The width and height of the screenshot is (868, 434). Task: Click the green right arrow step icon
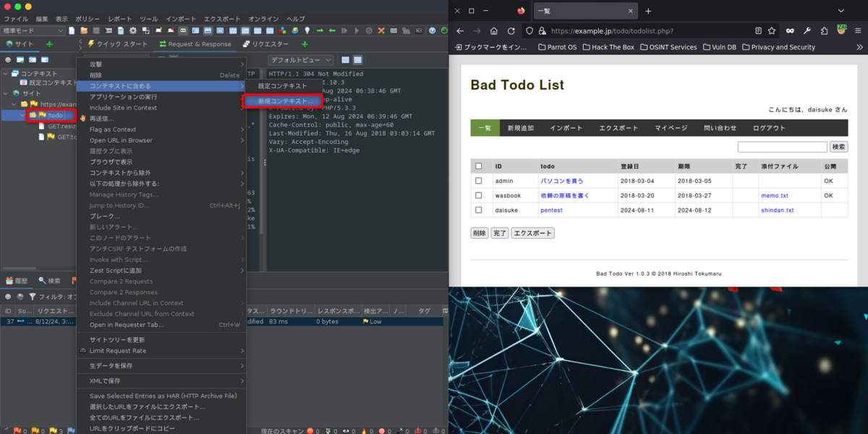[x=320, y=30]
